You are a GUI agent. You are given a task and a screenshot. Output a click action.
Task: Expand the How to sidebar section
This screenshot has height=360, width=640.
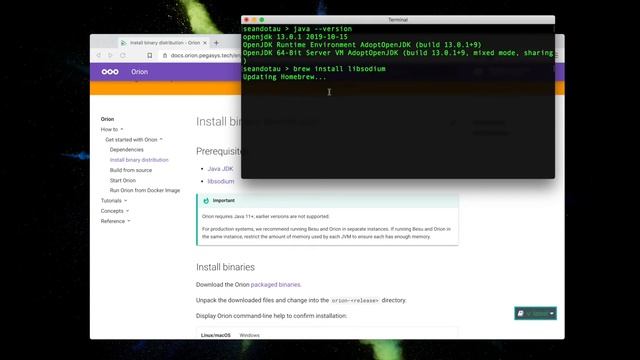112,129
